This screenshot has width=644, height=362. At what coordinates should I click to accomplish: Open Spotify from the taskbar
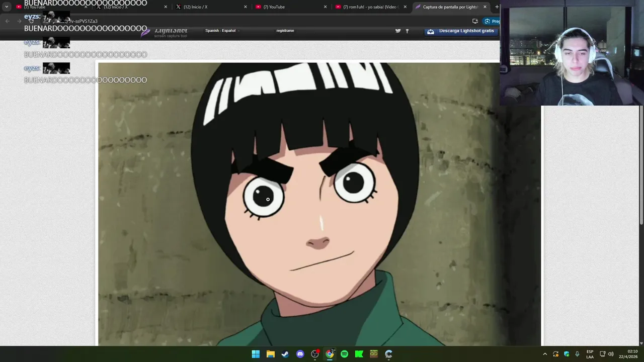344,354
